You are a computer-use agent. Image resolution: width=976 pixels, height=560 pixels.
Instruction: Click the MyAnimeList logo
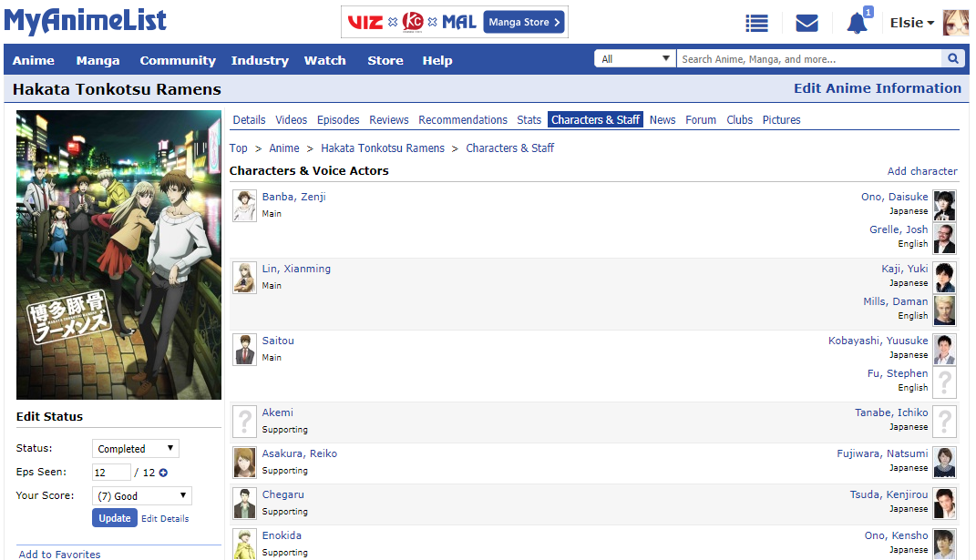85,21
